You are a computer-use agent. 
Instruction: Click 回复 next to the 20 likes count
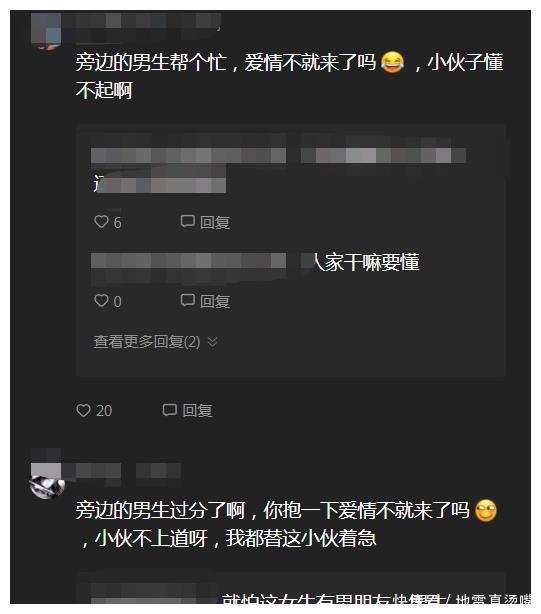tap(188, 410)
